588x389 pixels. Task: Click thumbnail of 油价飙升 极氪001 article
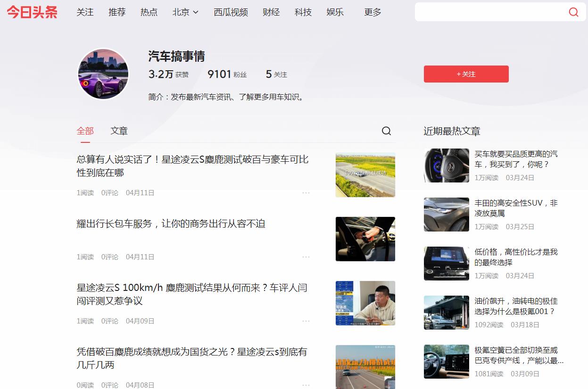point(447,313)
